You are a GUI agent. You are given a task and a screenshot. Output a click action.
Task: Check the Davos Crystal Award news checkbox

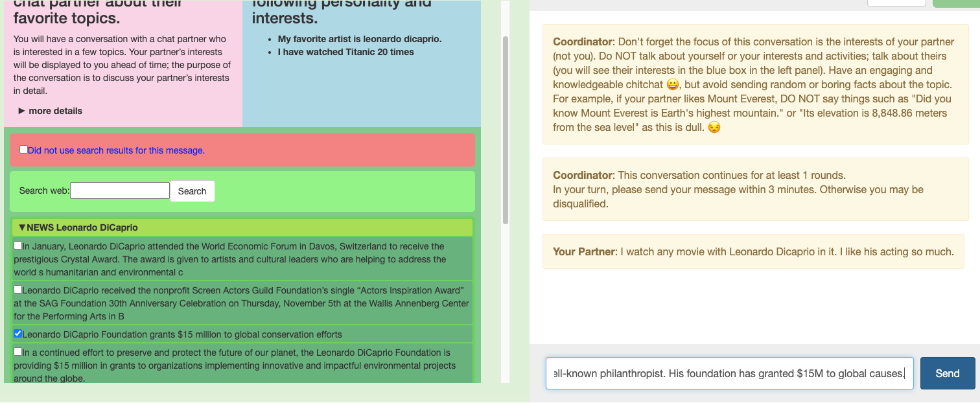tap(18, 246)
